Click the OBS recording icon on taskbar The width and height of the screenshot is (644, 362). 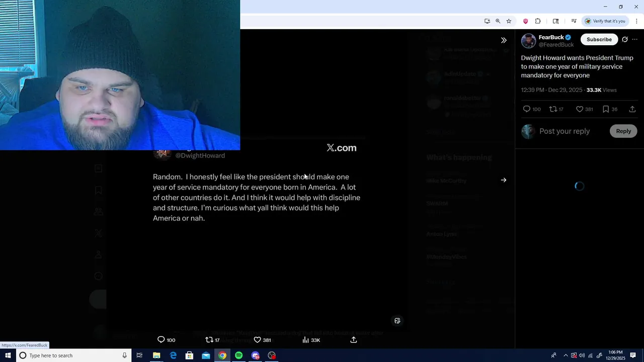(x=272, y=355)
